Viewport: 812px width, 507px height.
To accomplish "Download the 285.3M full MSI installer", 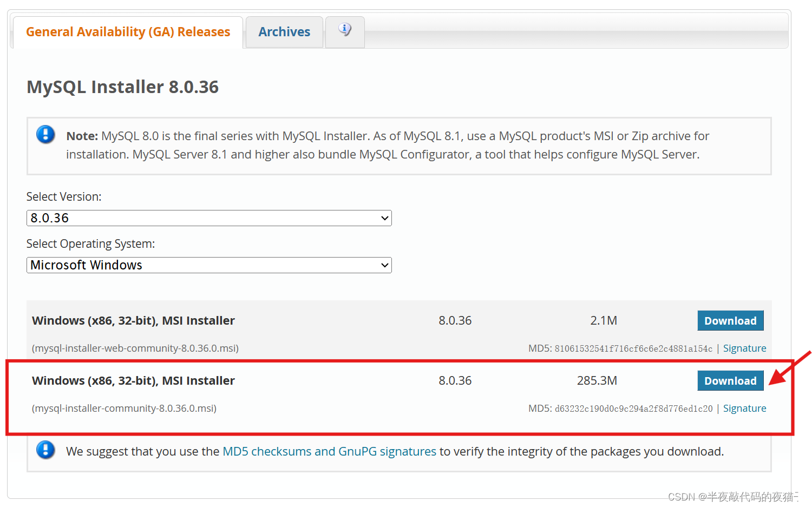I will click(730, 381).
